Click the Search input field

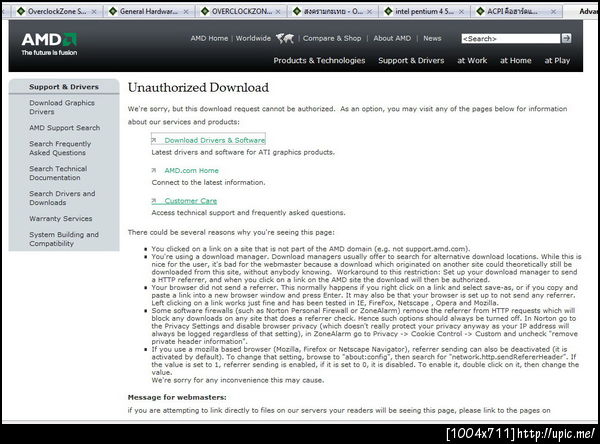pyautogui.click(x=510, y=39)
